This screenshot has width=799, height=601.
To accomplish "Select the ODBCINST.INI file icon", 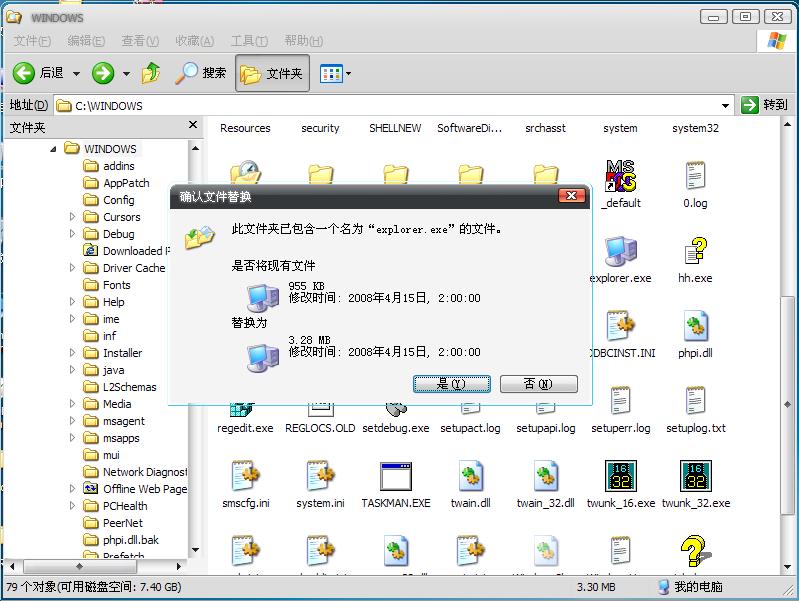I will pos(620,326).
